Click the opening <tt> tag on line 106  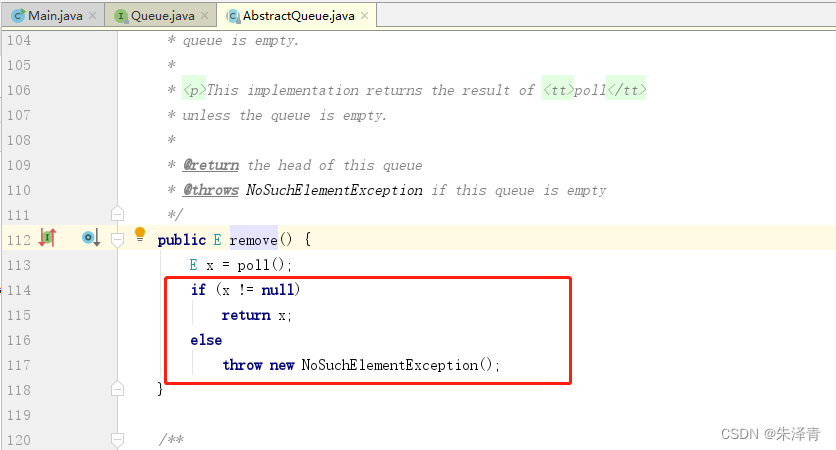pos(558,90)
